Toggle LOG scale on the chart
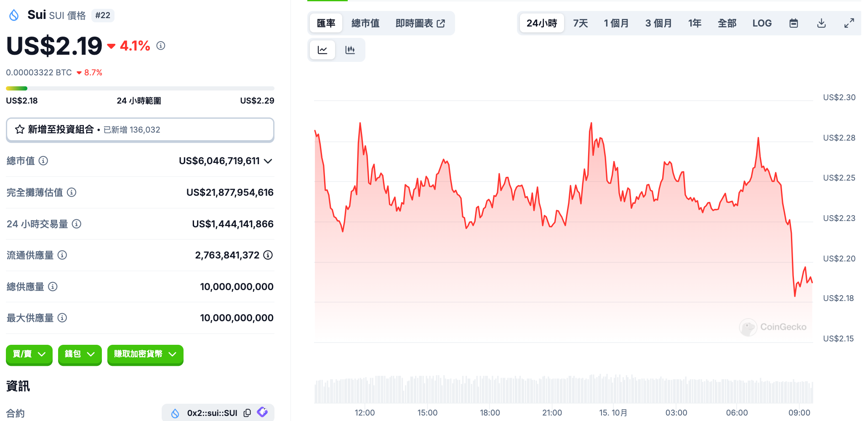The height and width of the screenshot is (421, 868). 762,23
